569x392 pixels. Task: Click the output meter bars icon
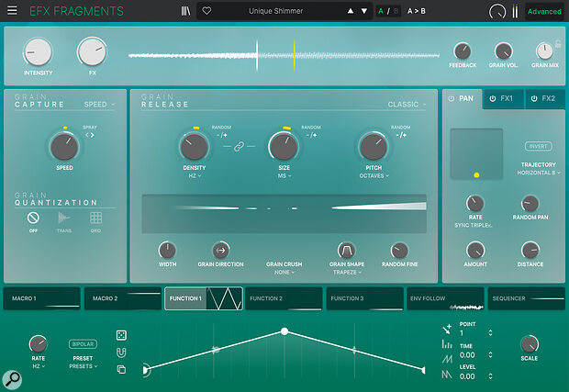tap(515, 12)
